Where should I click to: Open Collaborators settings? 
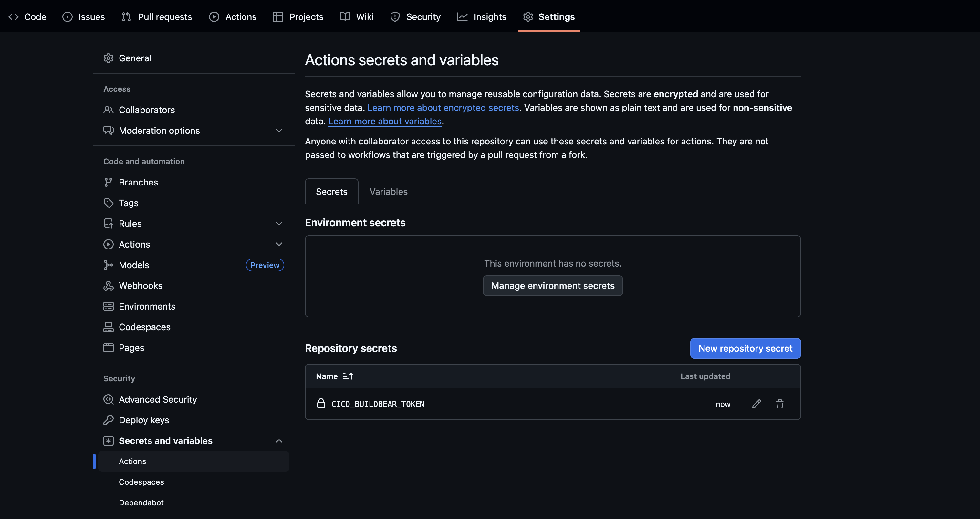(x=147, y=110)
